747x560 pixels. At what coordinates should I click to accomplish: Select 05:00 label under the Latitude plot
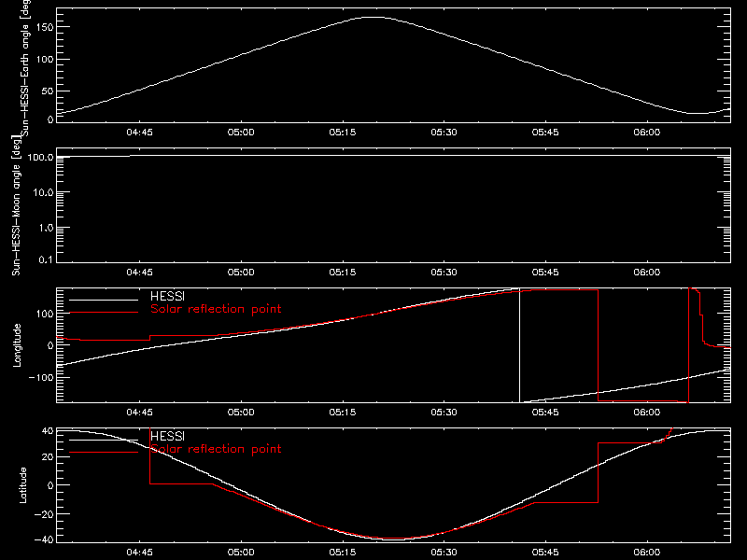pyautogui.click(x=241, y=553)
